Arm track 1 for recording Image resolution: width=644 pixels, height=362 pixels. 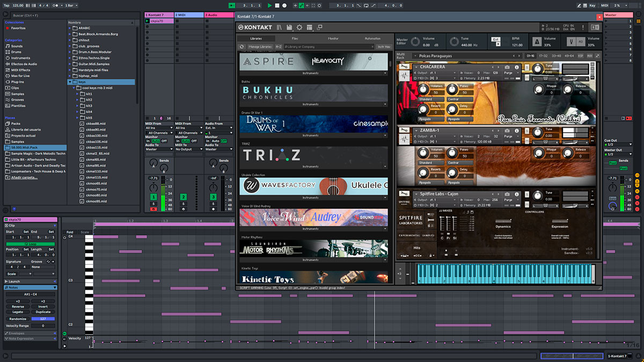point(153,209)
